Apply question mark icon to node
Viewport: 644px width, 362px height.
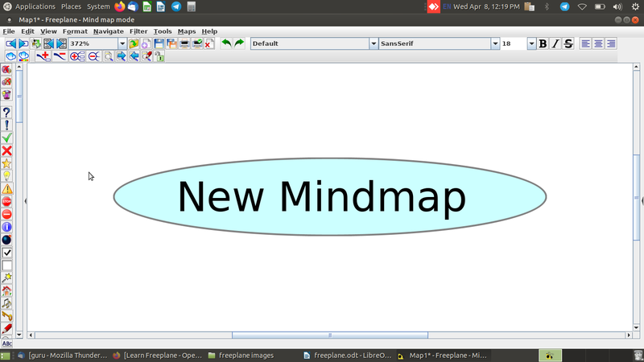point(6,113)
